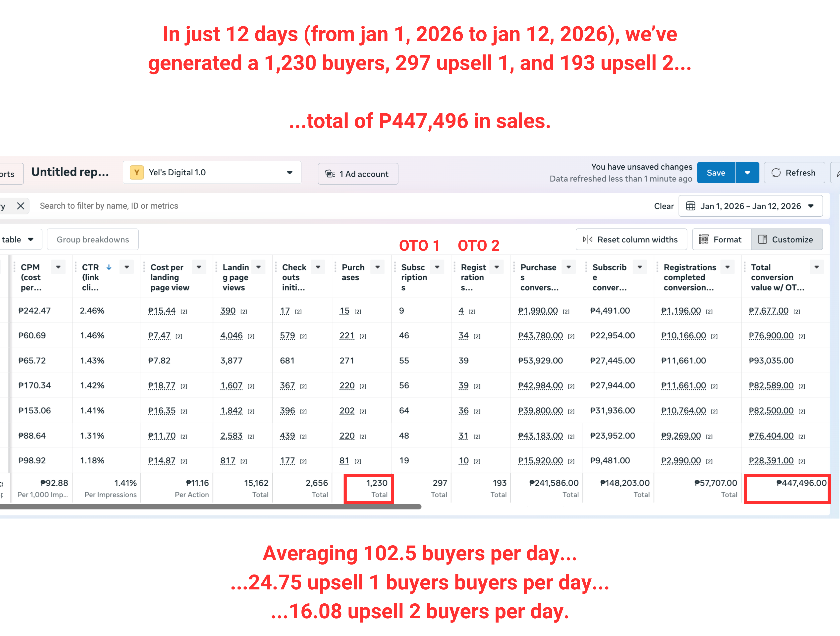Open the Purchases column options dropdown

(378, 267)
